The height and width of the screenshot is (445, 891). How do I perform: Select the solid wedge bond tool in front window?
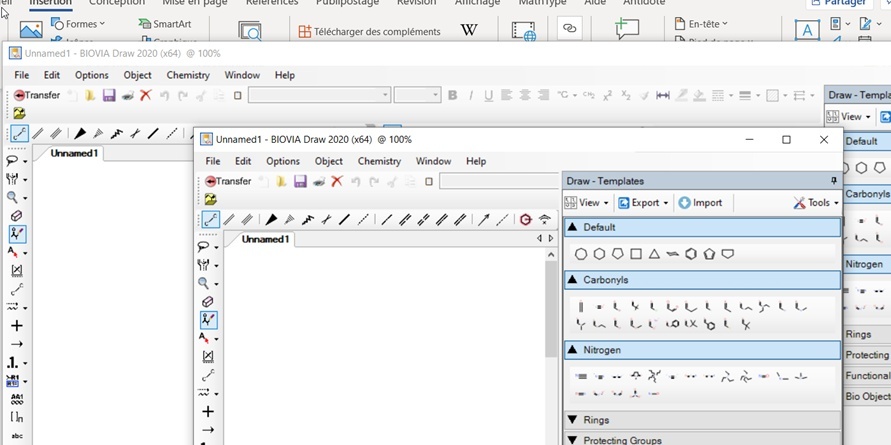272,219
